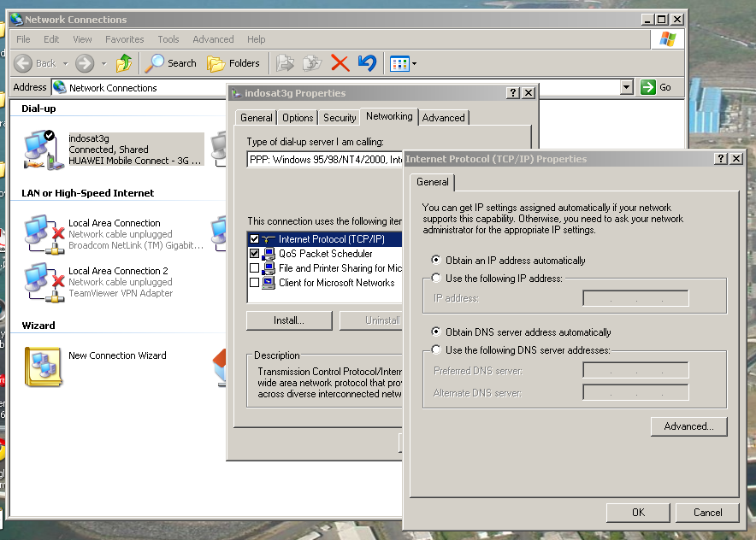
Task: Click the help button in TCP/IP Properties
Action: pyautogui.click(x=720, y=158)
